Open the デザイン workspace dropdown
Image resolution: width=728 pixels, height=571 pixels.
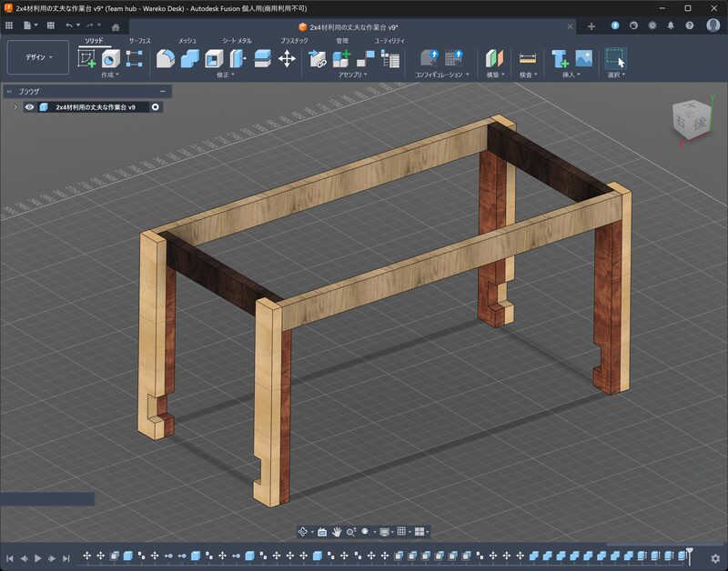[38, 57]
